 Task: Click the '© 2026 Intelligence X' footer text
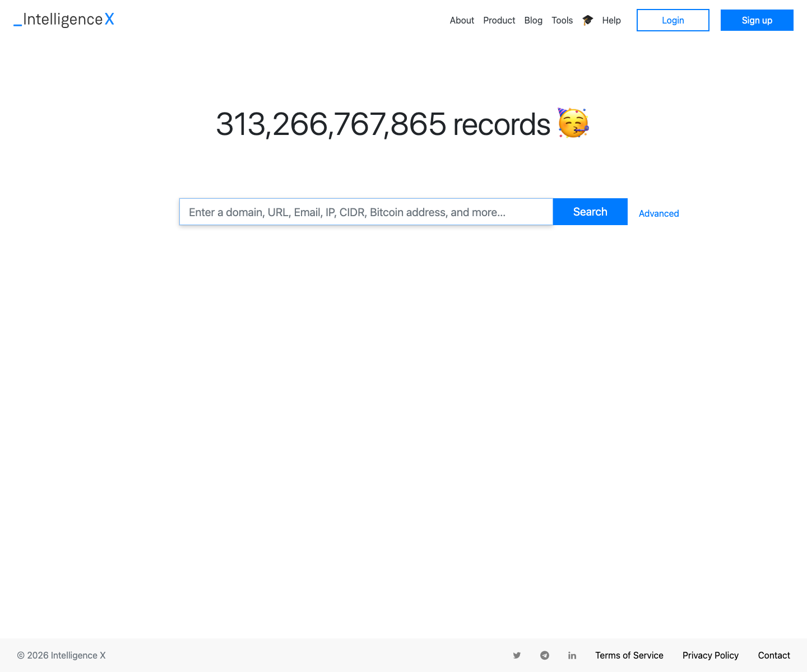pyautogui.click(x=61, y=655)
